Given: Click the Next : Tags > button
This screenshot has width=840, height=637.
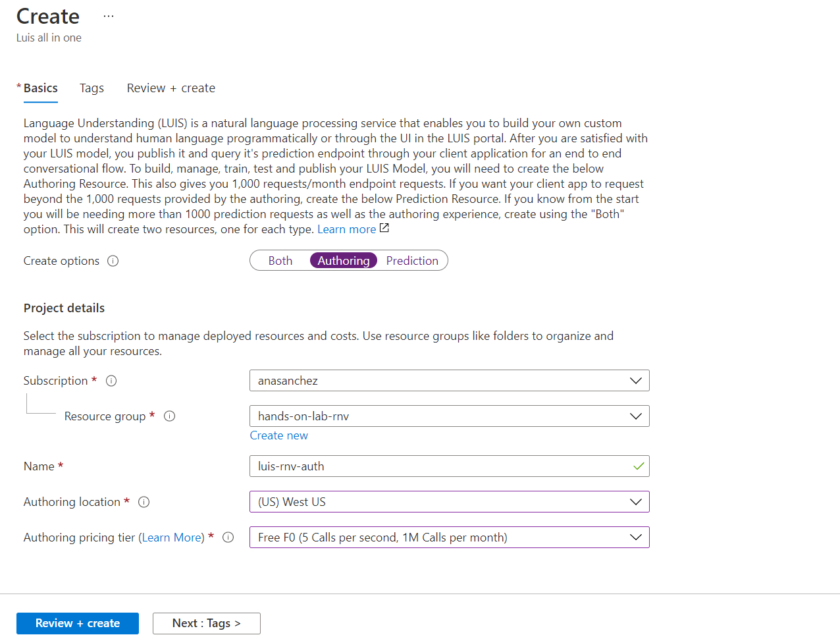Looking at the screenshot, I should click(207, 623).
